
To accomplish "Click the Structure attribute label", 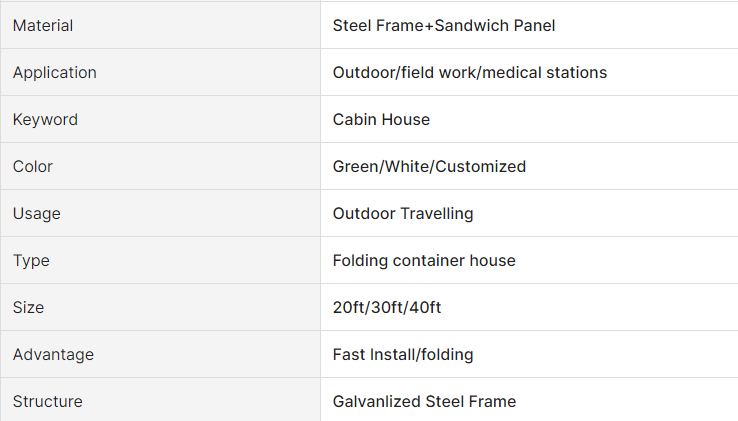I will point(48,402).
